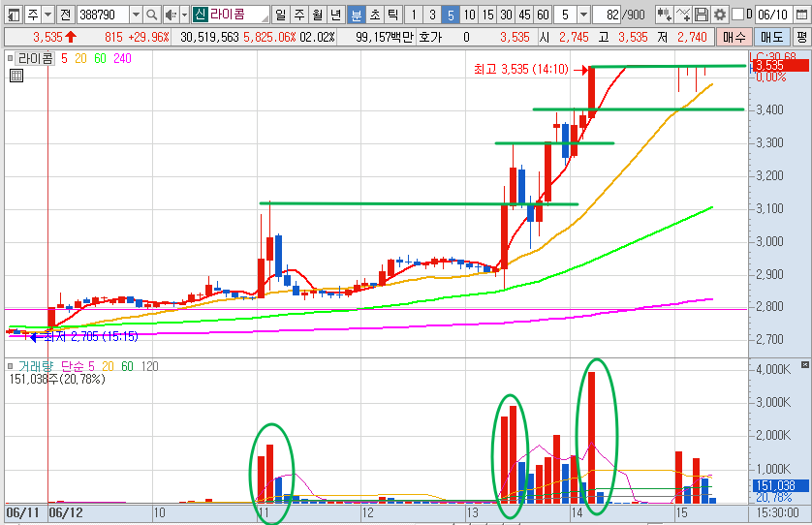
Task: Click the candle count field showing 82
Action: (606, 15)
